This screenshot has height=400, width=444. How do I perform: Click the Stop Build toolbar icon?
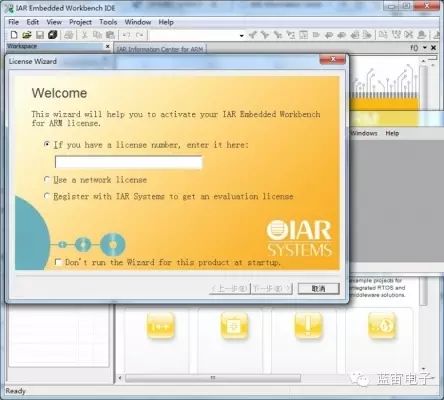[409, 35]
